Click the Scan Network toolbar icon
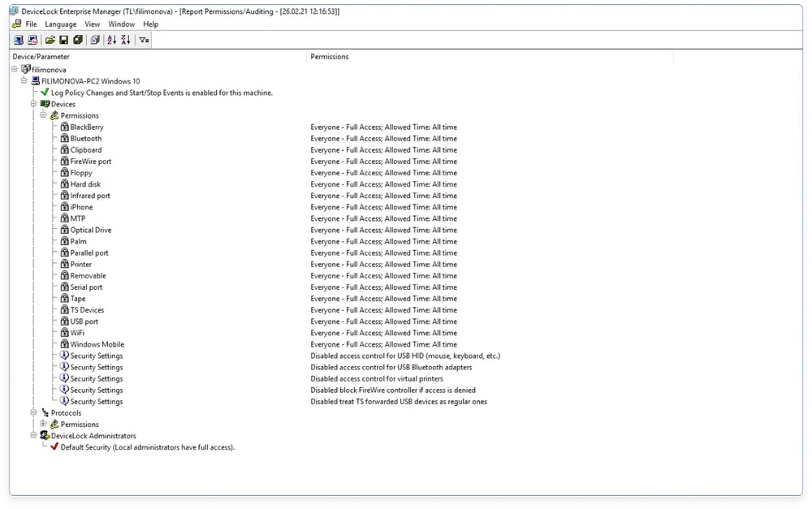The height and width of the screenshot is (509, 812). [x=18, y=40]
